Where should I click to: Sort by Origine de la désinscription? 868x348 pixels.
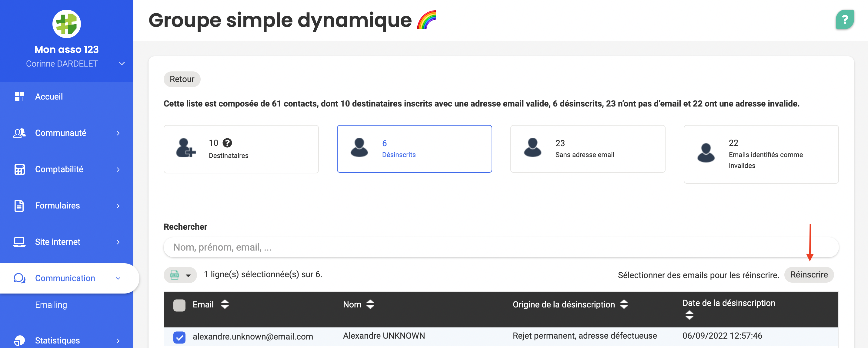point(624,304)
